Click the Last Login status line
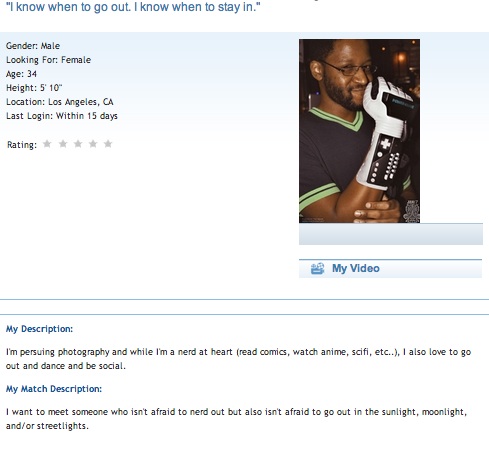 point(62,116)
